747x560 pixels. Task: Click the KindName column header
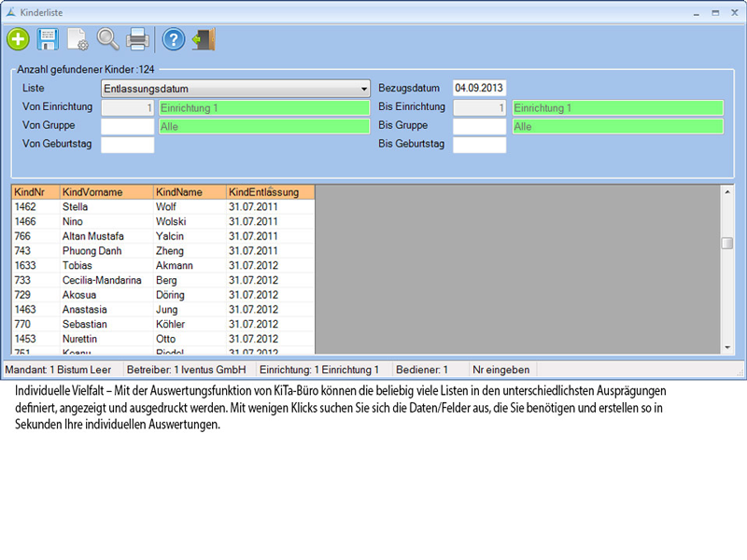coord(189,192)
